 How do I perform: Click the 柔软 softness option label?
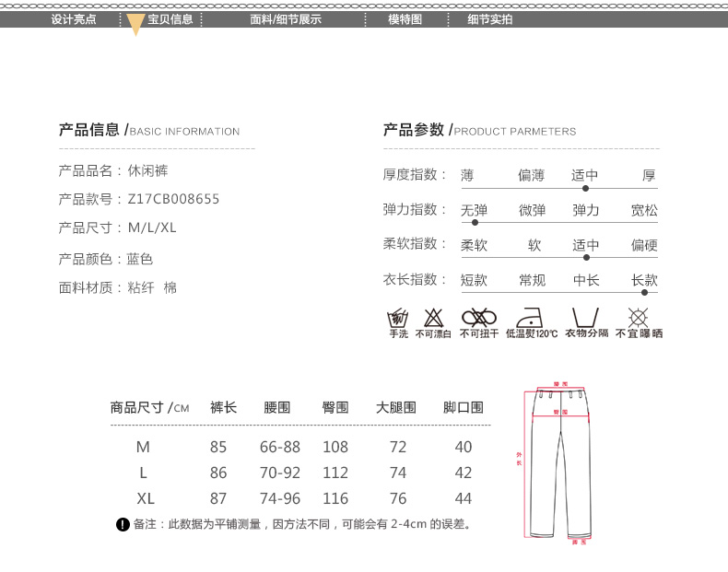(474, 245)
